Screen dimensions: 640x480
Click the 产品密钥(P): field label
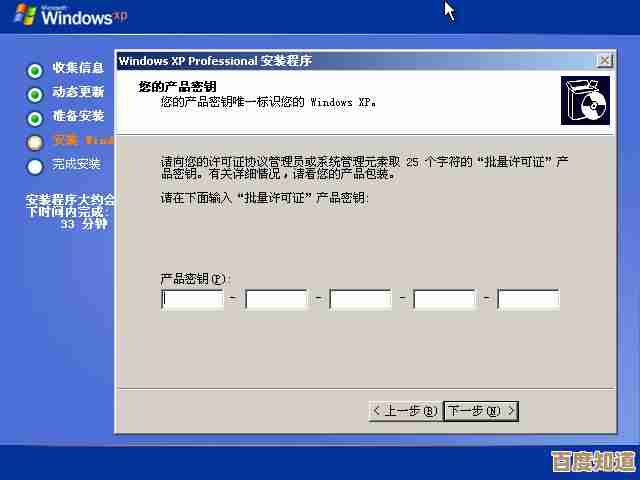coord(194,279)
